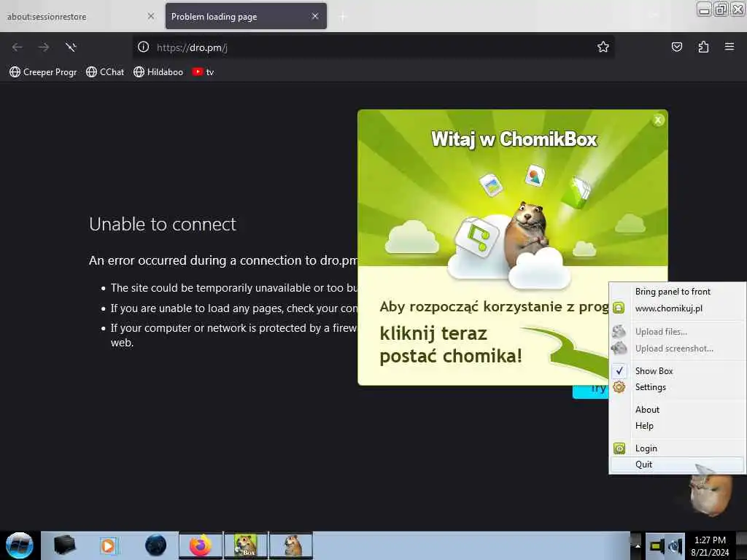Open a new tab with plus button
This screenshot has width=747, height=560.
pyautogui.click(x=343, y=17)
